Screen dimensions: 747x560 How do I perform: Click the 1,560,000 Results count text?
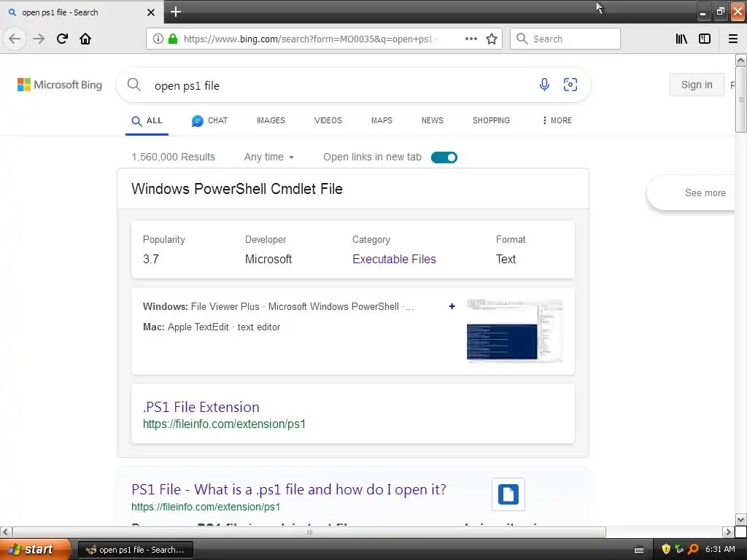click(x=174, y=157)
